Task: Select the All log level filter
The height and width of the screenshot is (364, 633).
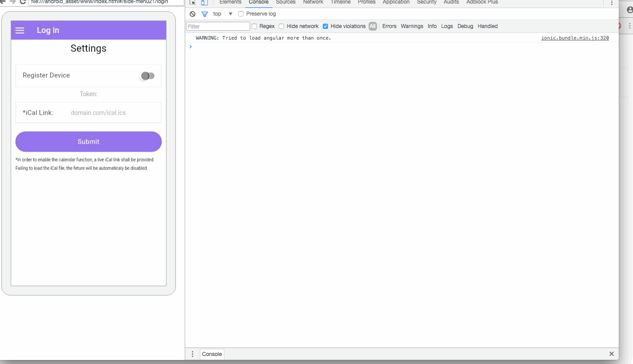Action: point(373,26)
